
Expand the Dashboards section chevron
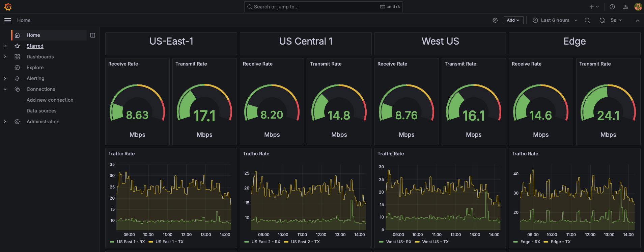tap(5, 57)
